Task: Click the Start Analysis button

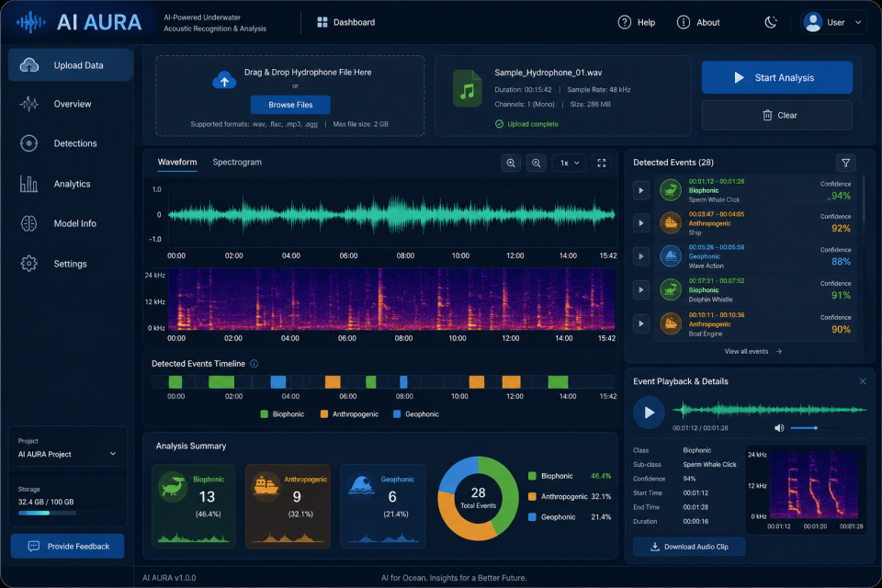Action: (777, 78)
